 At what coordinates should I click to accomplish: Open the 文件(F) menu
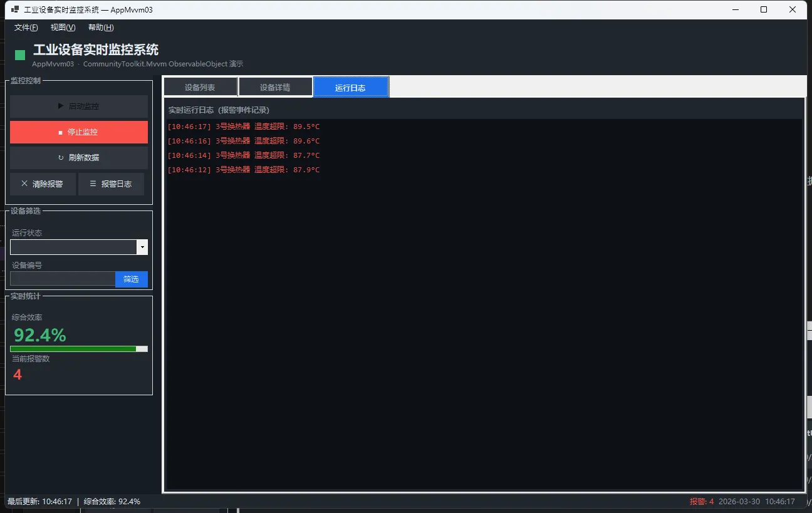tap(26, 28)
